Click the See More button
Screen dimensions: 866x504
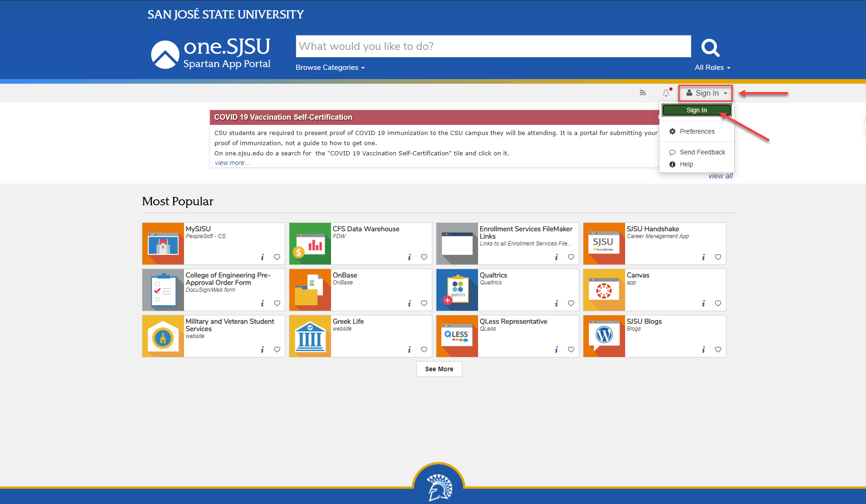438,369
